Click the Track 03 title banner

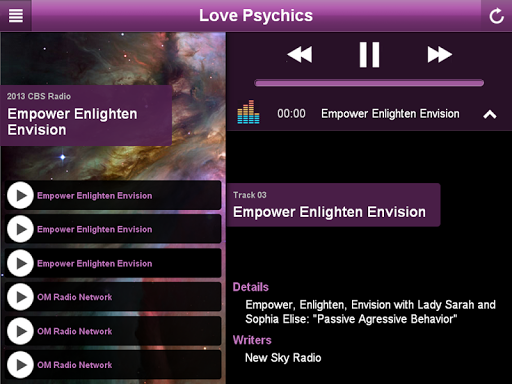pos(333,205)
